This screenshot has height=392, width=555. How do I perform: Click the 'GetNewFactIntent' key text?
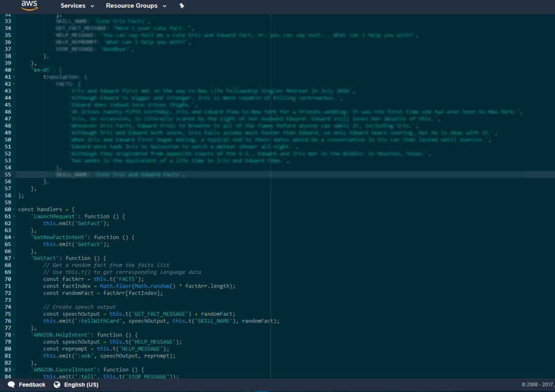pos(59,237)
